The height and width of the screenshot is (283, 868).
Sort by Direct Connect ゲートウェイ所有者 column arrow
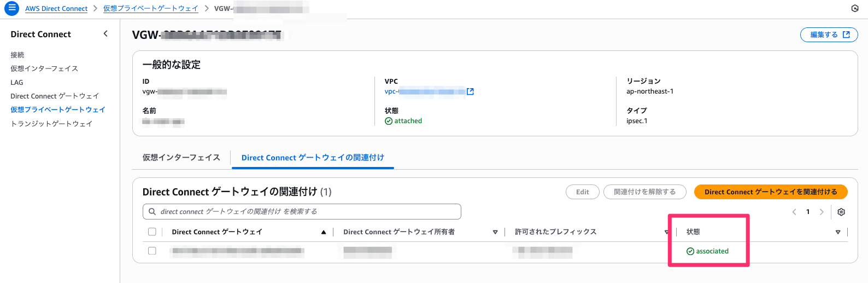pos(495,232)
